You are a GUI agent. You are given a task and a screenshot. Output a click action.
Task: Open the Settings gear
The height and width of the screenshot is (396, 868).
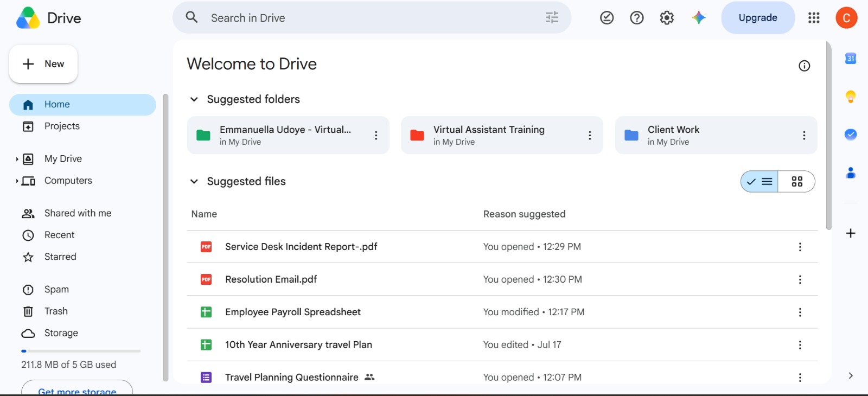(667, 18)
